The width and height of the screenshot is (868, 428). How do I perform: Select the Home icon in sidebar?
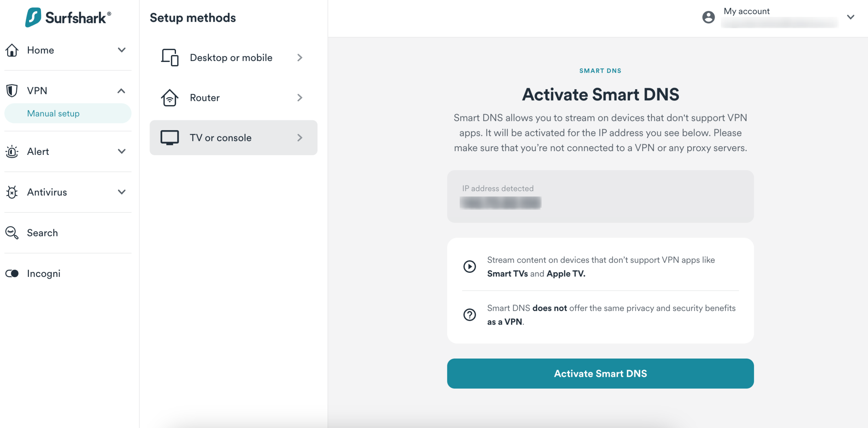(x=12, y=50)
